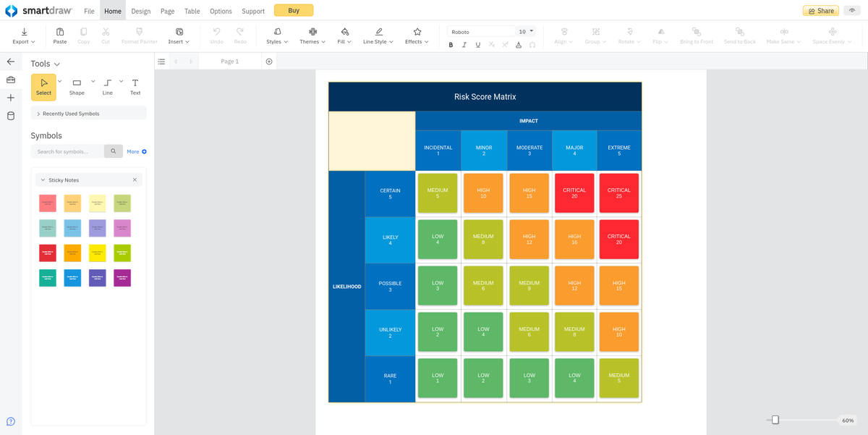
Task: Open the search for symbols magnifier
Action: click(113, 151)
